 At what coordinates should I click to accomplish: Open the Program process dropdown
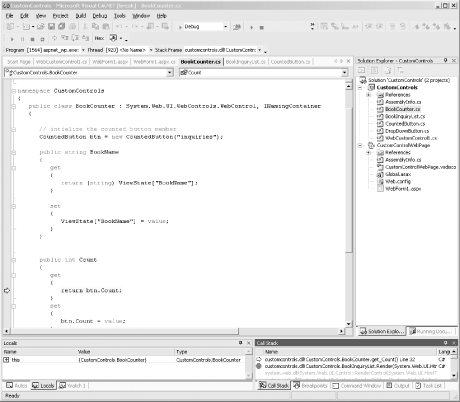83,50
